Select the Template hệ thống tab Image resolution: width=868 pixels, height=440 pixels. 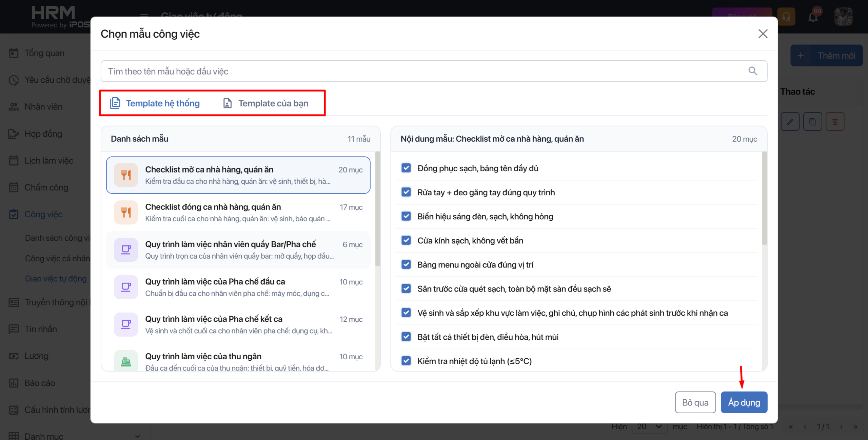click(x=155, y=103)
